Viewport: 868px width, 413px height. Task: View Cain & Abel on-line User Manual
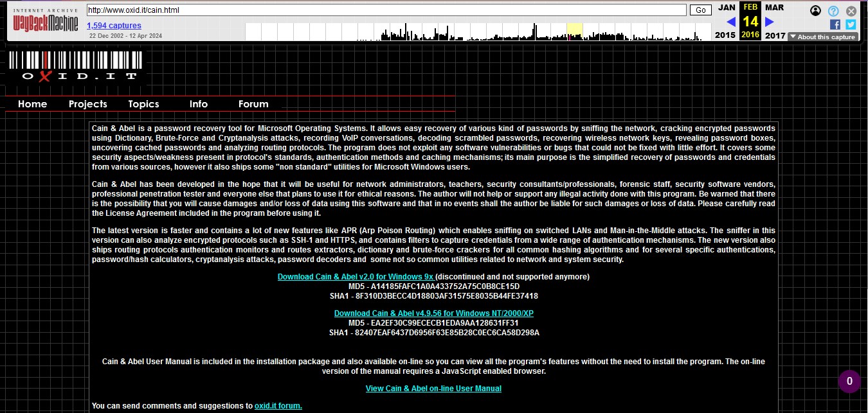pos(433,389)
